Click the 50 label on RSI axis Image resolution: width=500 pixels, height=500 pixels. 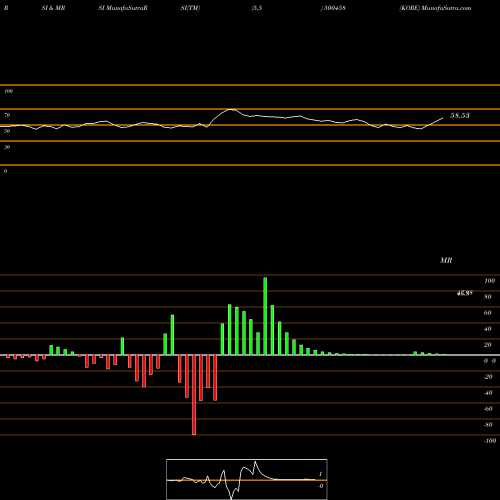point(7,131)
